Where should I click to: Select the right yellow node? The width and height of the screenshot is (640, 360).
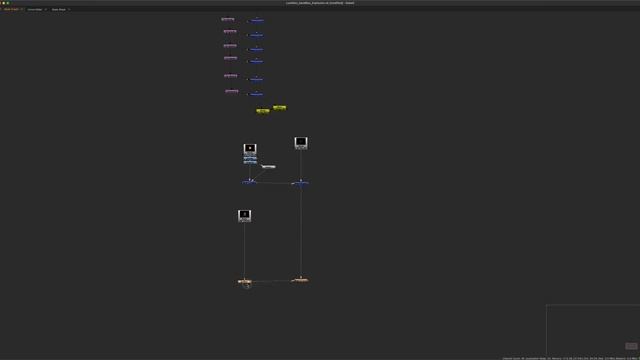(280, 108)
